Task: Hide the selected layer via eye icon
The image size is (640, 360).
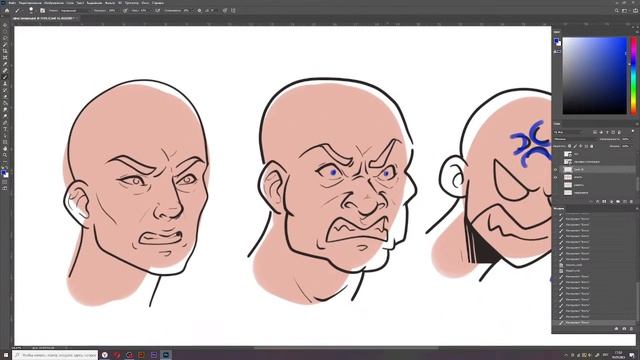Action: pyautogui.click(x=556, y=169)
